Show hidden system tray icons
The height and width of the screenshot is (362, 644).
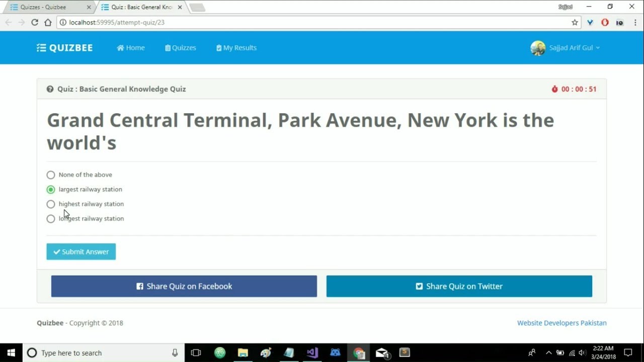point(548,353)
